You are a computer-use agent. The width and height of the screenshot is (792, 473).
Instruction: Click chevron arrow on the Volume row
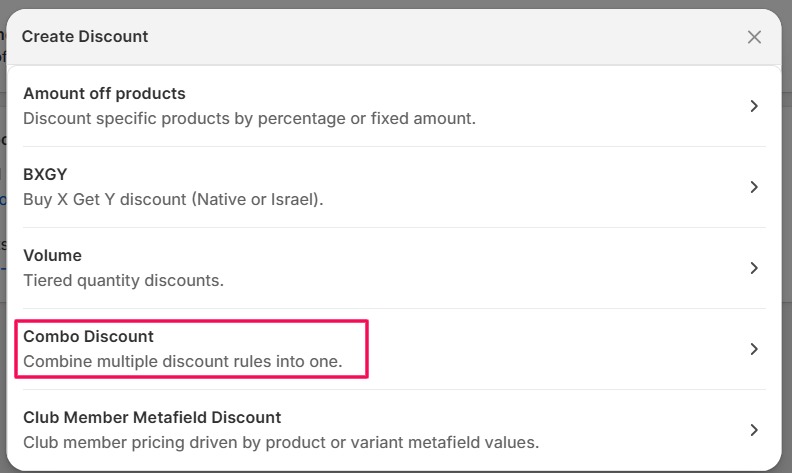tap(754, 268)
